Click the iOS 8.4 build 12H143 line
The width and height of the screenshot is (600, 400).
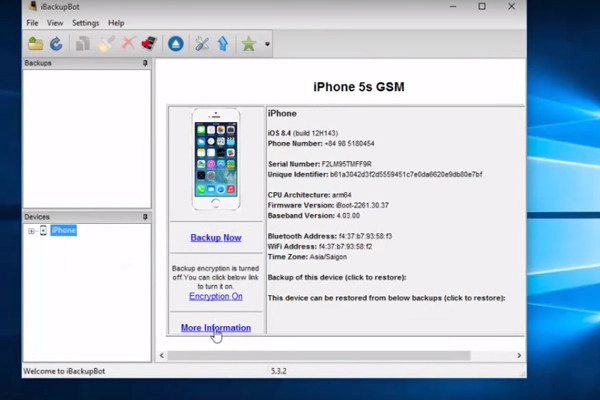303,133
